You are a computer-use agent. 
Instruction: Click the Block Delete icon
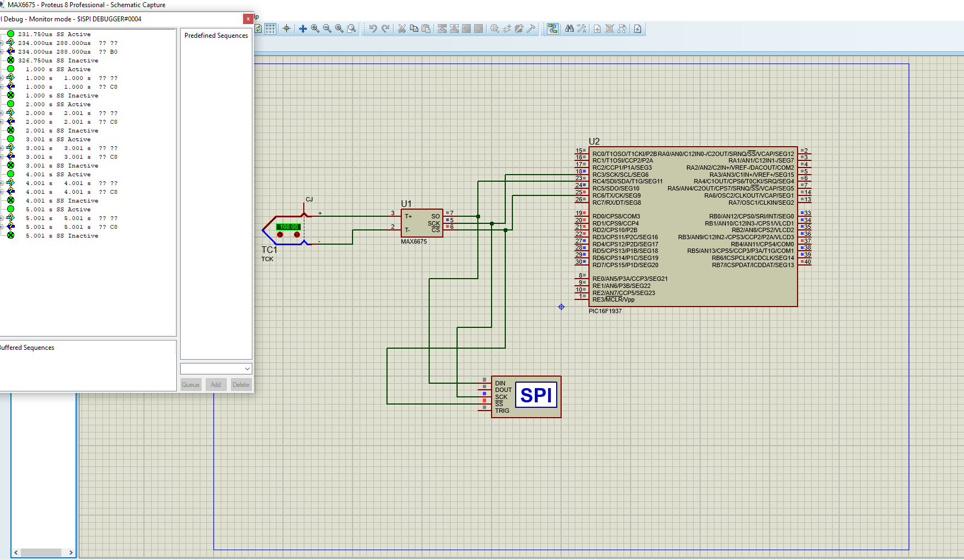click(x=478, y=28)
